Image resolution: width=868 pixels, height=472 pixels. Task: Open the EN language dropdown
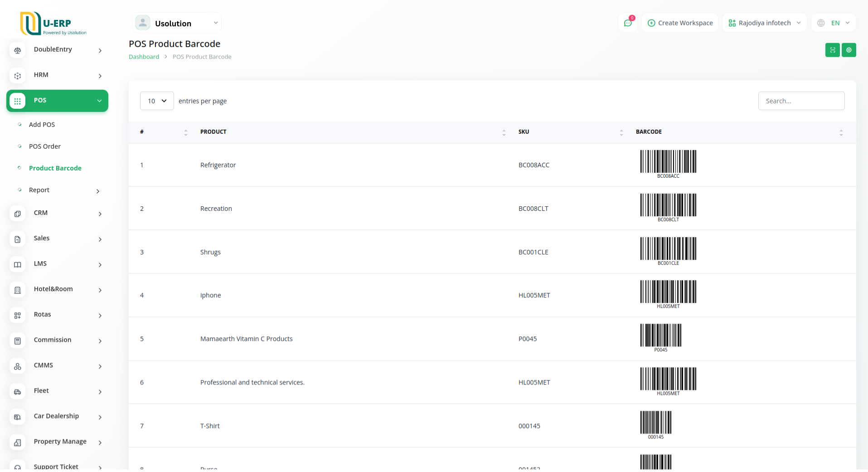[x=834, y=23]
